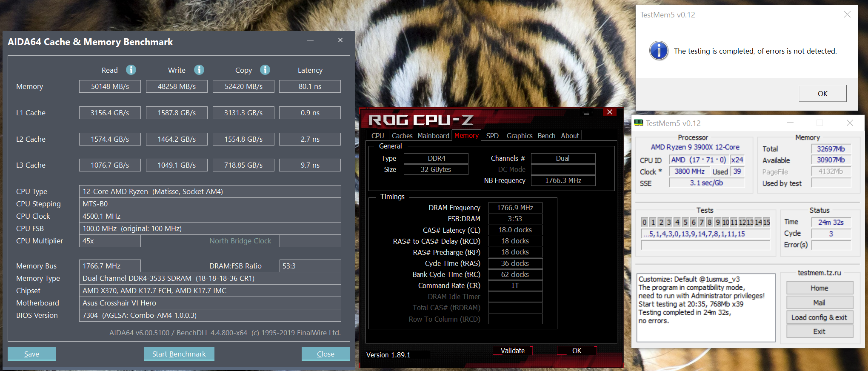Viewport: 868px width, 371px height.
Task: Minimize the AIDA64 benchmark window
Action: click(x=311, y=40)
